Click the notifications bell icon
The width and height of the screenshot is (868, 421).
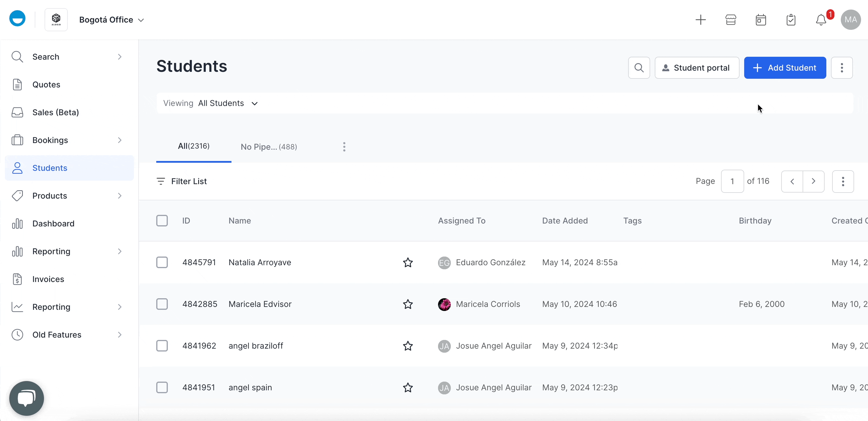tap(821, 20)
